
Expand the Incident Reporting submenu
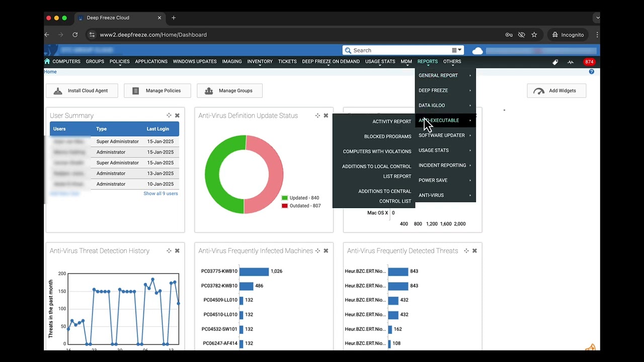click(445, 165)
